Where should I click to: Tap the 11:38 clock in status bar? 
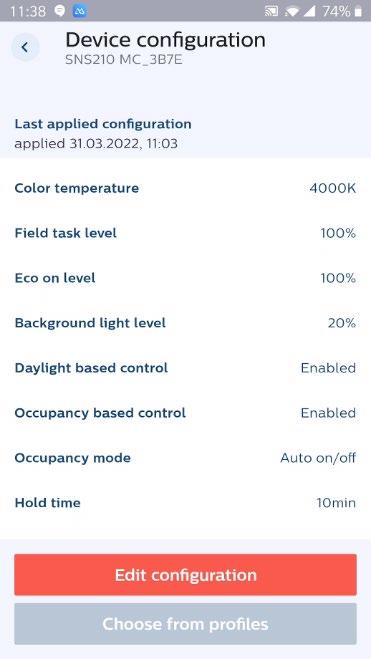click(x=28, y=11)
